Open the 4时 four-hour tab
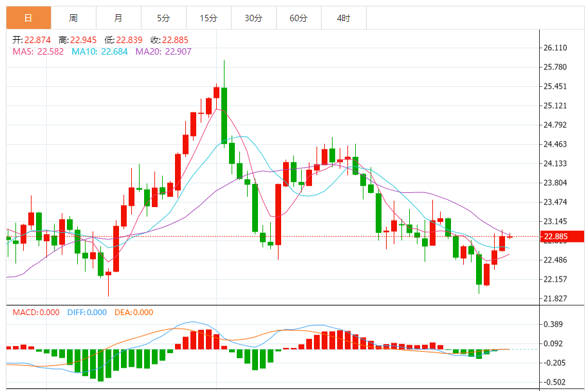The width and height of the screenshot is (588, 391). click(344, 17)
